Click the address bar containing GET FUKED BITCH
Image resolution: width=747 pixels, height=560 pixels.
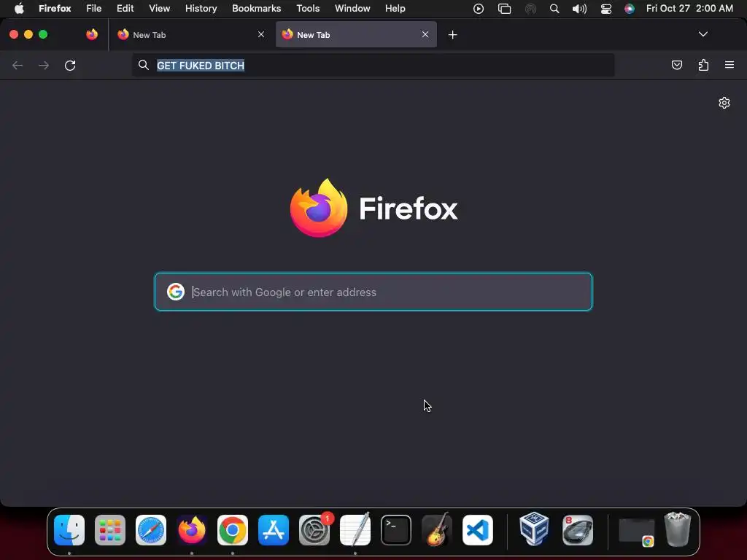pos(373,65)
